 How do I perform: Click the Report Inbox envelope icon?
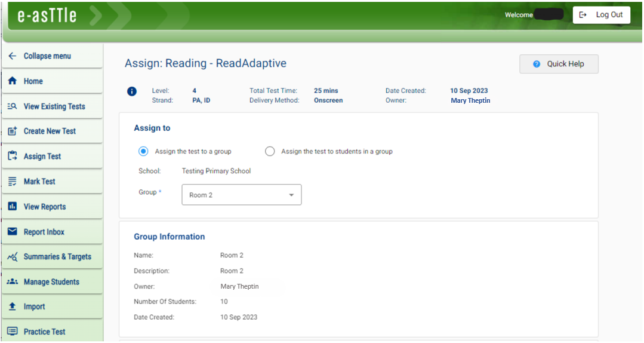coord(12,232)
